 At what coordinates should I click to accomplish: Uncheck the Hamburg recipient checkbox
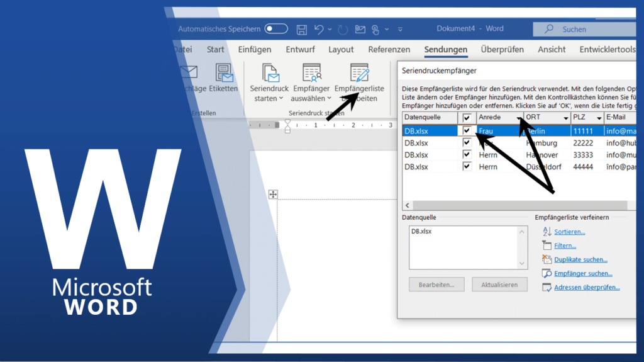467,143
